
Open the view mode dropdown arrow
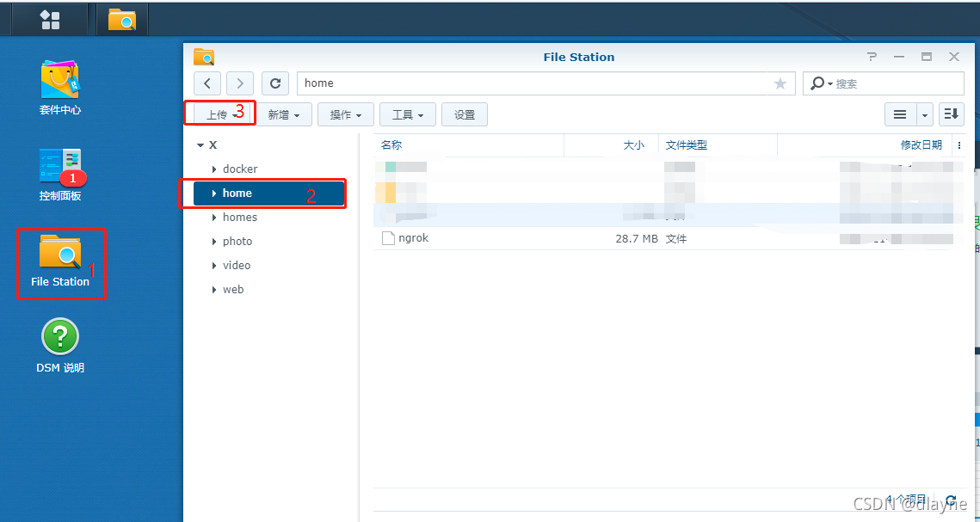point(925,114)
